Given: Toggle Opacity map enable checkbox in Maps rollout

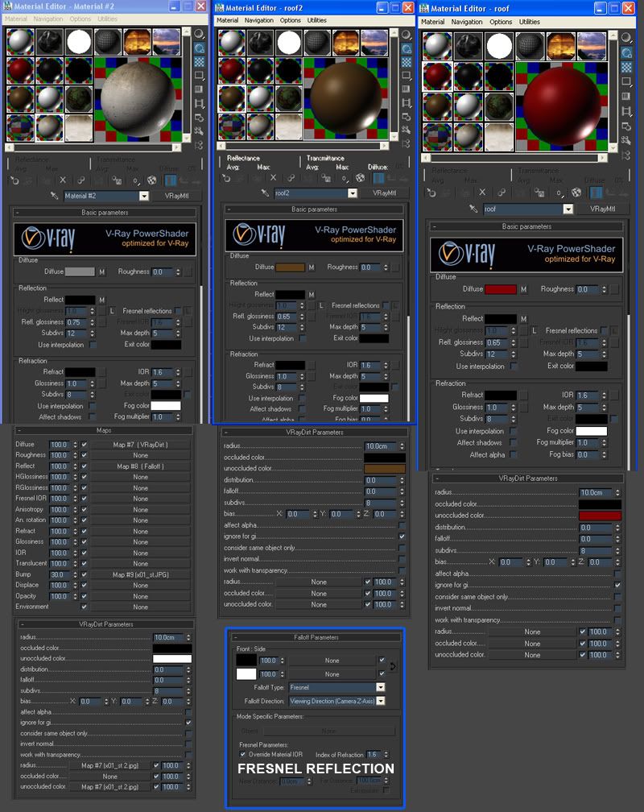Looking at the screenshot, I should point(85,596).
